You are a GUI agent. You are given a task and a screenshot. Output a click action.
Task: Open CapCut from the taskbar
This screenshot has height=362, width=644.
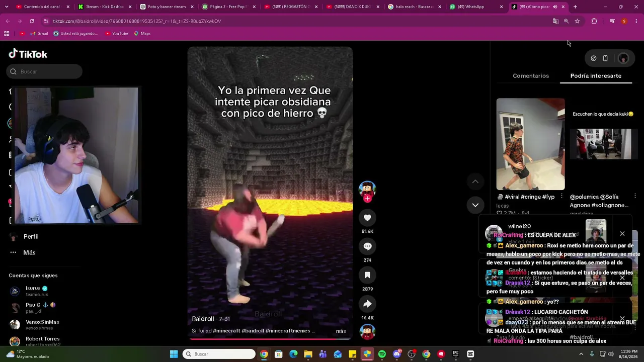(x=470, y=354)
